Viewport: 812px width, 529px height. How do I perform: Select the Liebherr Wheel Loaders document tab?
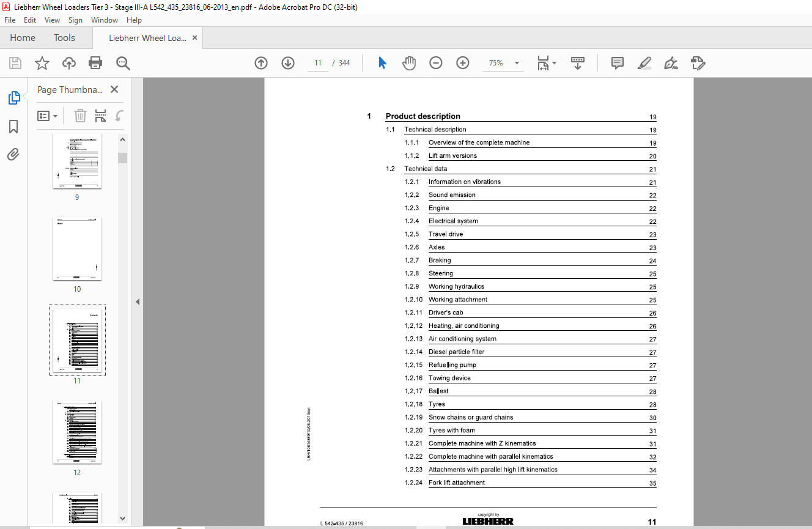(x=147, y=38)
